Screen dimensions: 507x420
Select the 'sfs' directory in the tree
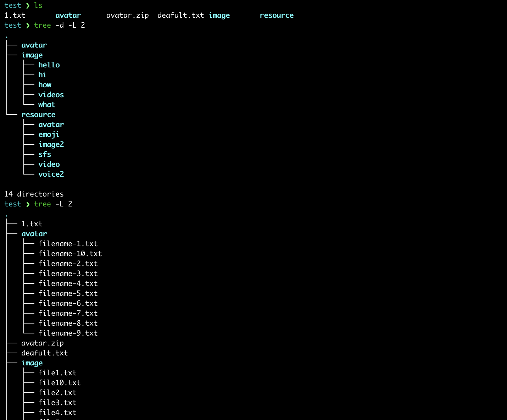point(45,154)
